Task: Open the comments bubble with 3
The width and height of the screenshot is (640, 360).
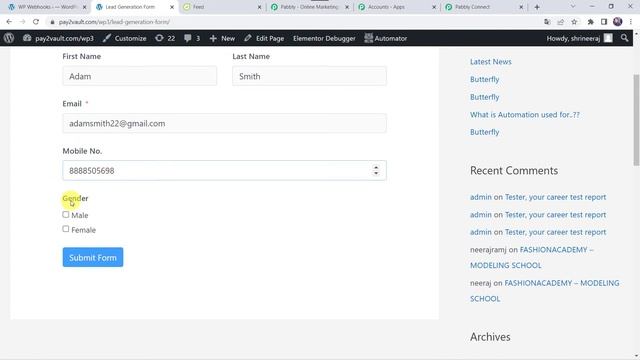Action: coord(192,38)
